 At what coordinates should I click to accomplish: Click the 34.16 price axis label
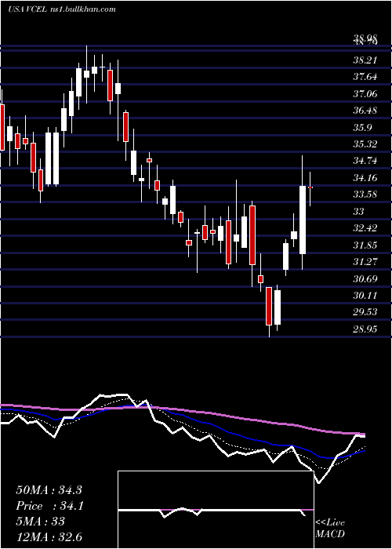365,177
